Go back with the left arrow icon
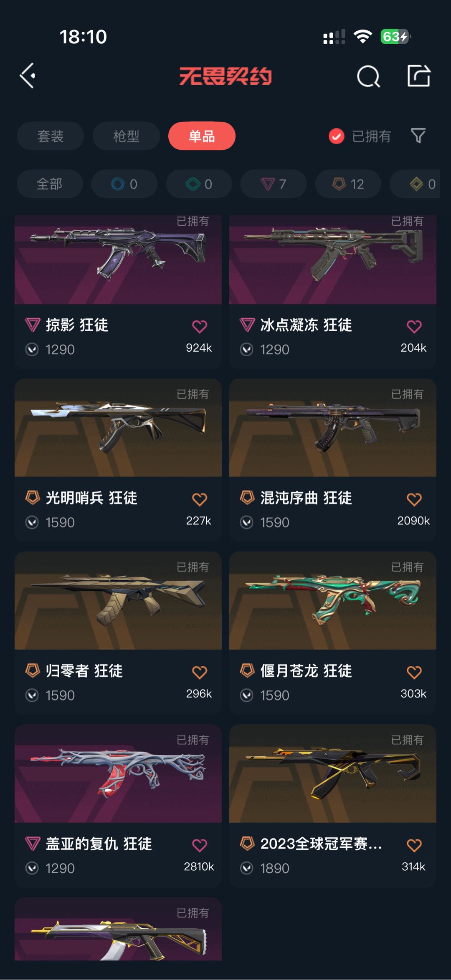451x980 pixels. [28, 76]
